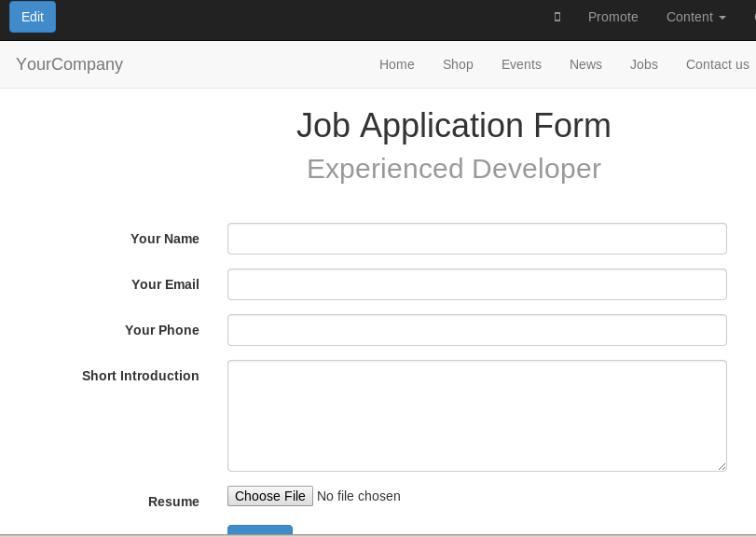Open the Content dropdown menu

click(695, 17)
